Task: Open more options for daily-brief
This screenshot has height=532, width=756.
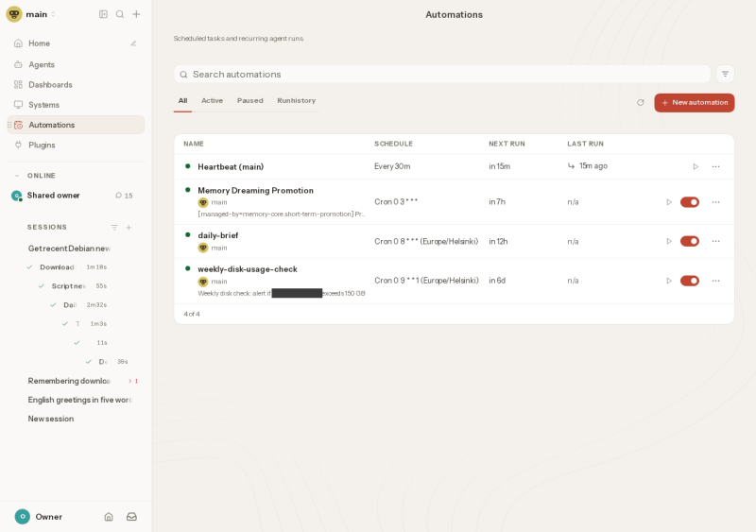Action: pyautogui.click(x=716, y=241)
